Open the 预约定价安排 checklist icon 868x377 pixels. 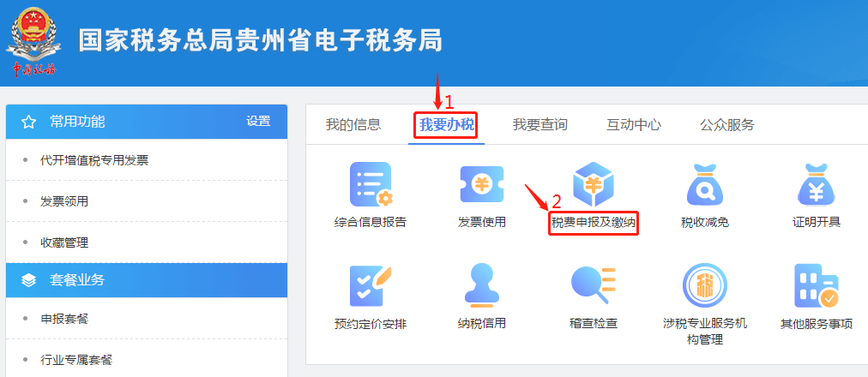(x=371, y=286)
